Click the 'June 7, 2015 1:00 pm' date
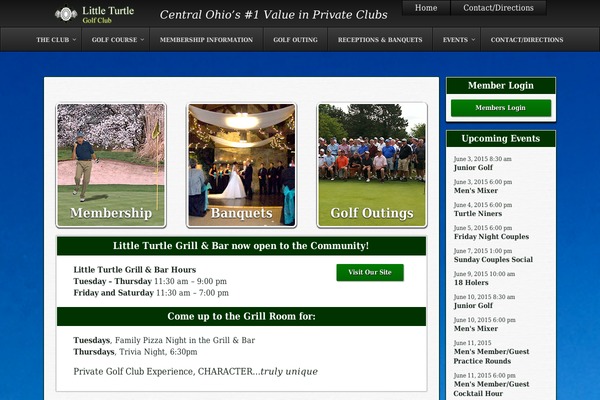This screenshot has width=600, height=400. pos(483,251)
